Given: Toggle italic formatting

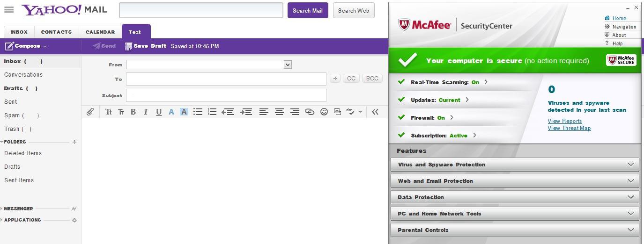Looking at the screenshot, I should click(146, 112).
